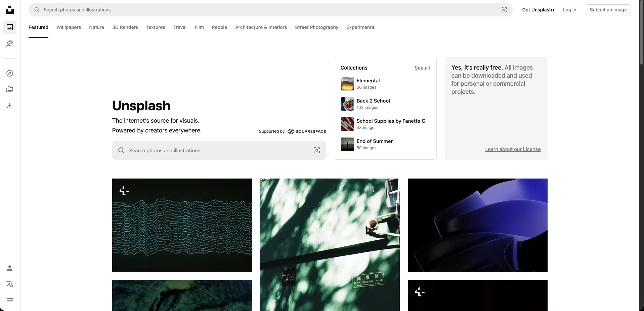Switch to the Wallpapers tab

tap(69, 27)
